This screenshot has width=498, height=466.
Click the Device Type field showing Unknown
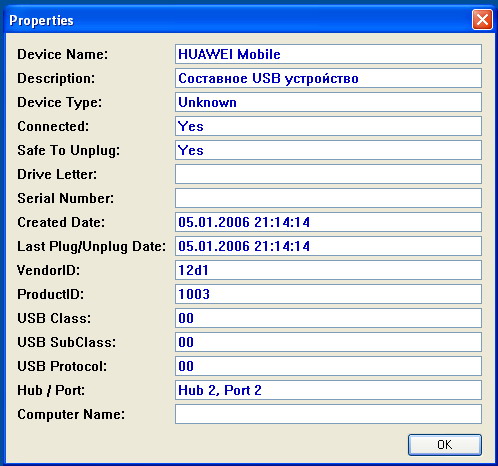(328, 102)
